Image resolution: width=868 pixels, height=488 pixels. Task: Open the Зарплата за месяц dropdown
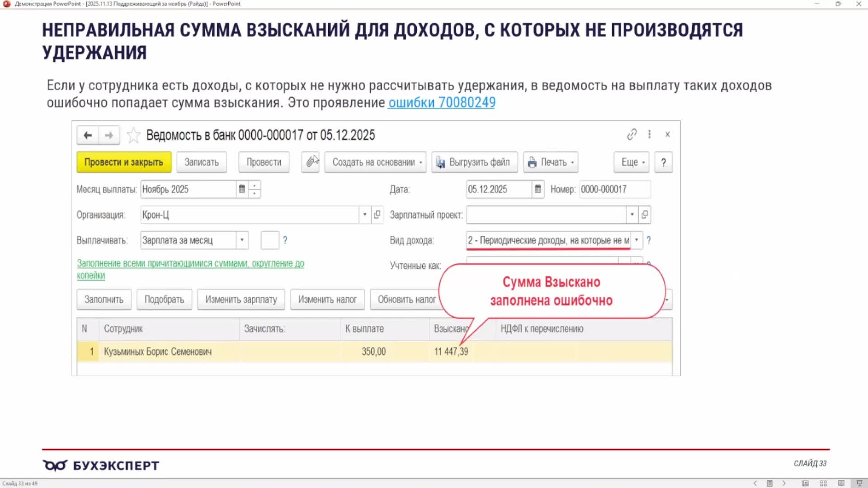coord(242,240)
